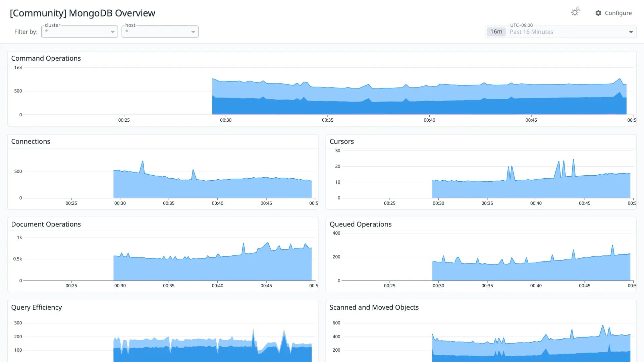Screen dimensions: 644x362
Task: Click the 30 axis label in Cursors chart
Action: (x=337, y=151)
